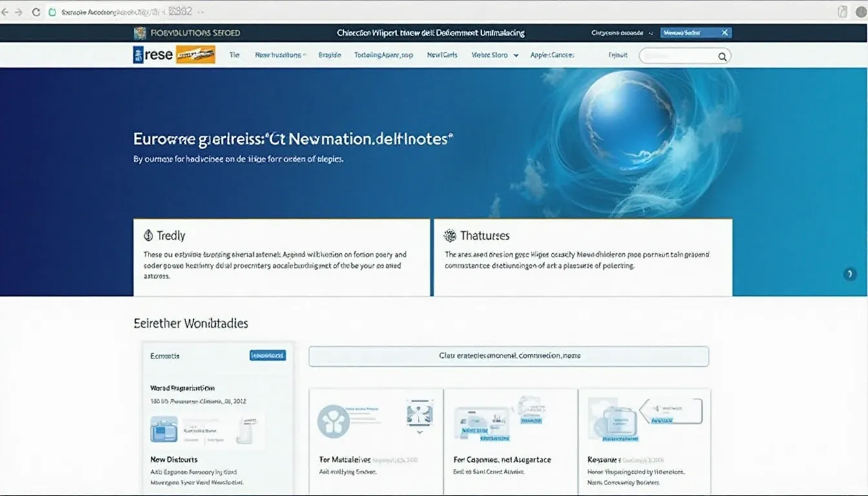Image resolution: width=868 pixels, height=496 pixels.
Task: Click the 'Eirether Wonibtadles' section heading
Action: point(191,324)
